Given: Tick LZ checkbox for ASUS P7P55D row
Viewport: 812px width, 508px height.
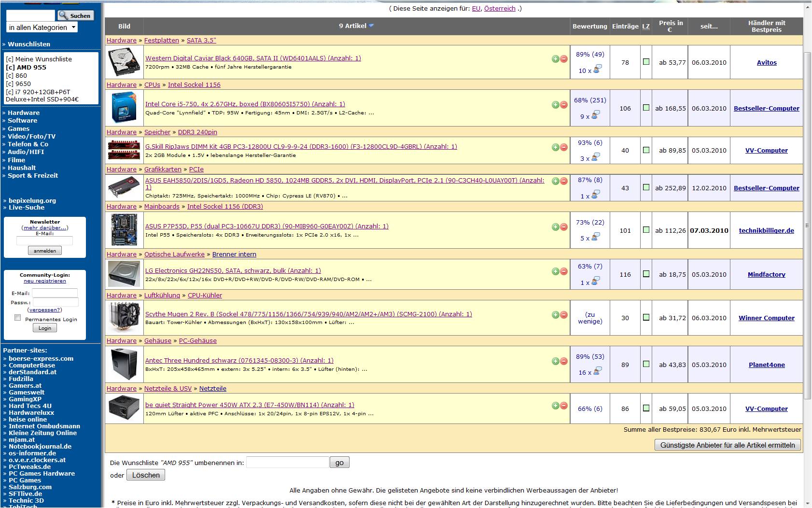Looking at the screenshot, I should tap(646, 230).
